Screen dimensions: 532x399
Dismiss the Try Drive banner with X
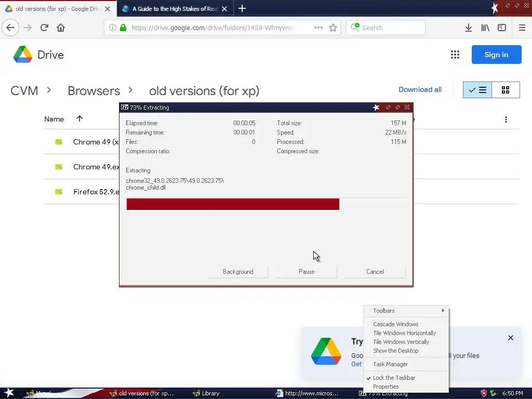tap(511, 338)
